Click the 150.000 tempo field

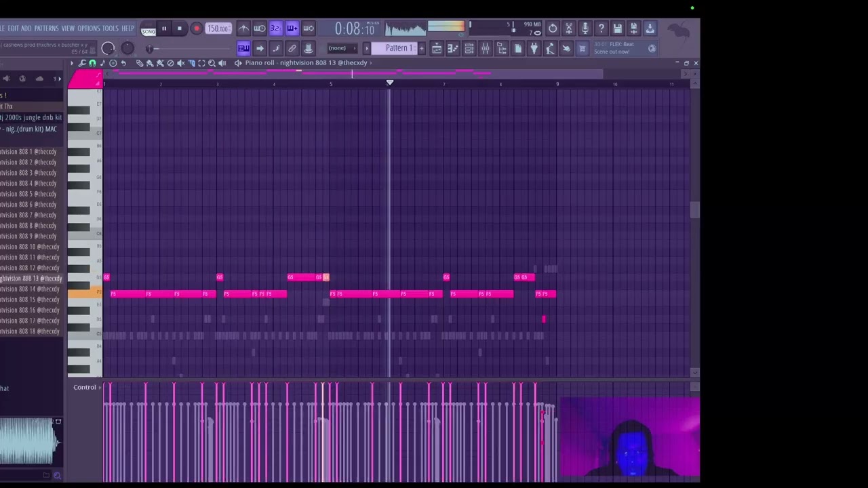point(218,28)
